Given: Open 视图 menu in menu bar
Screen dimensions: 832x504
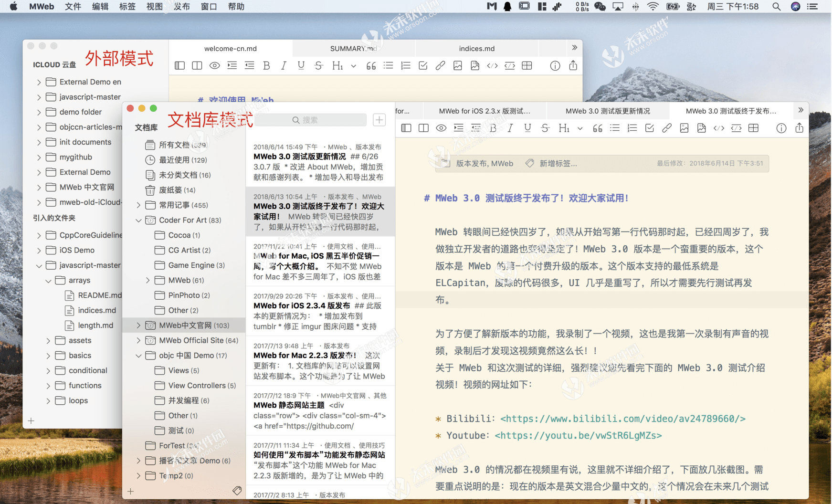Looking at the screenshot, I should (154, 7).
